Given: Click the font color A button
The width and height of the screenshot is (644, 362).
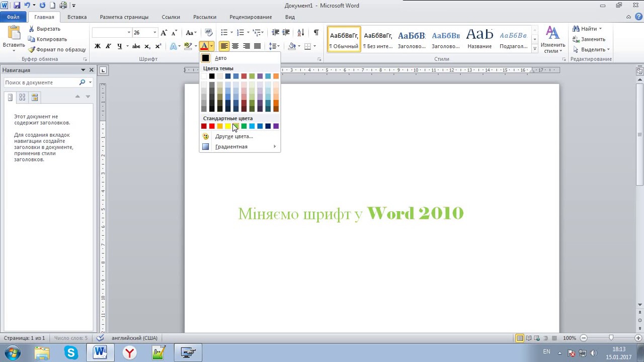Looking at the screenshot, I should [x=204, y=46].
